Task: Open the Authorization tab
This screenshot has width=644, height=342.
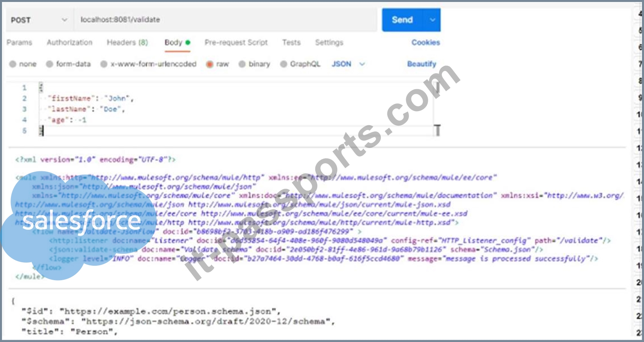Action: [69, 42]
